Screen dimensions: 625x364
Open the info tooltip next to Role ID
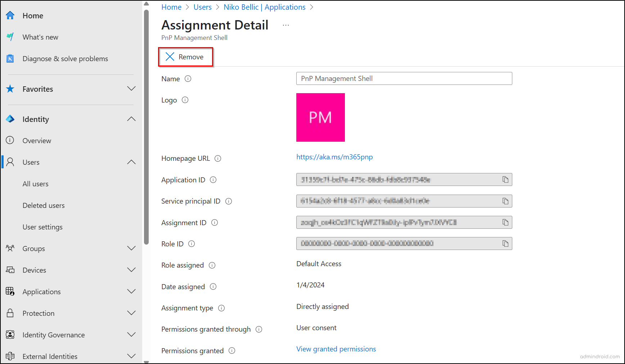(191, 244)
